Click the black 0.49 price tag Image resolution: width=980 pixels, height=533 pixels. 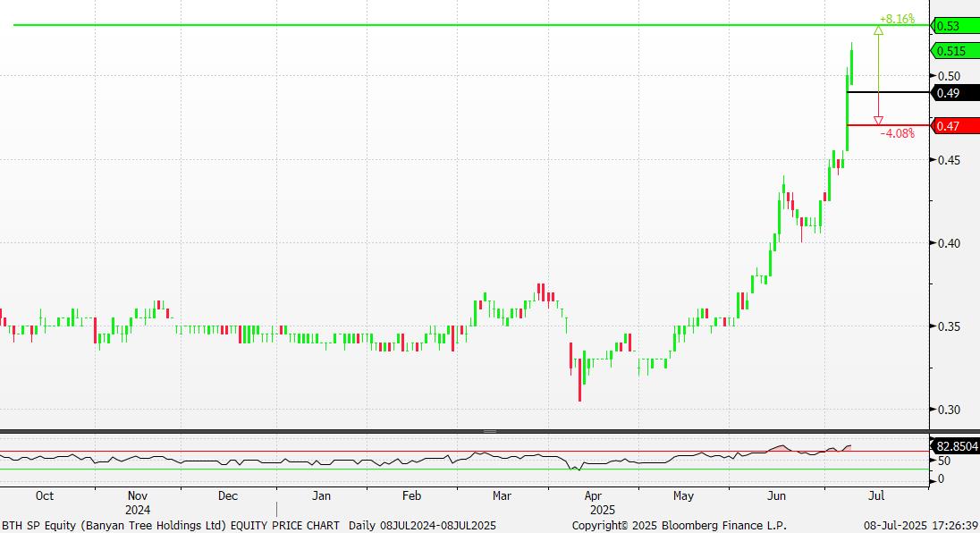coord(955,93)
